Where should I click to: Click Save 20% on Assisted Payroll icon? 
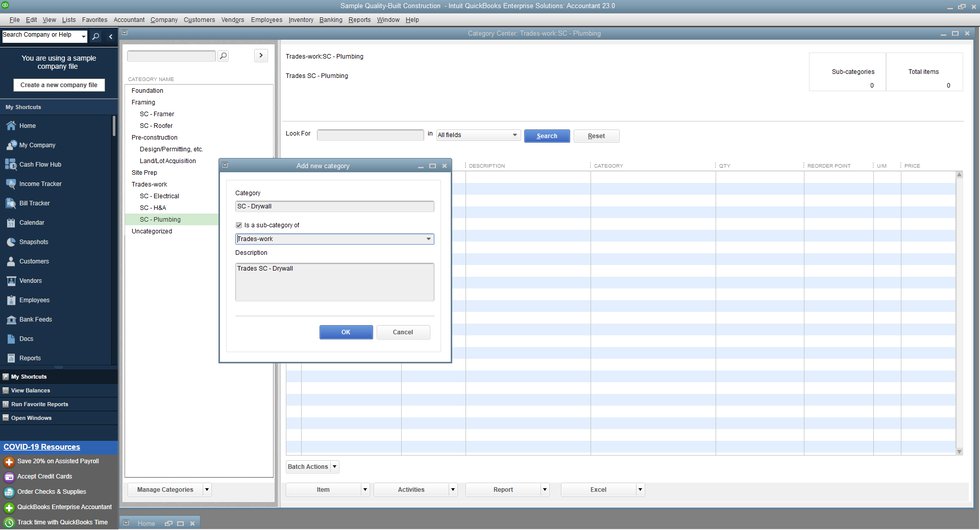click(9, 462)
